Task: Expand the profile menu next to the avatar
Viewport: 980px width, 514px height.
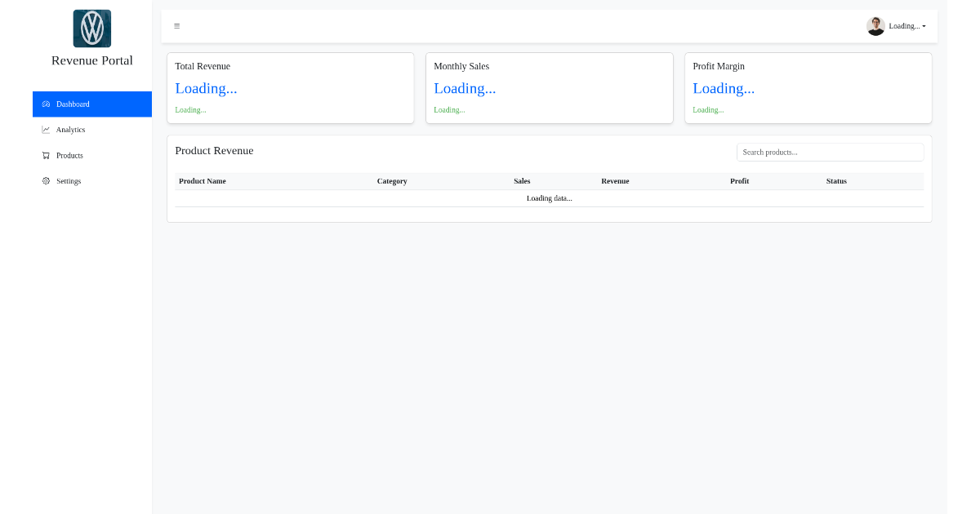Action: click(906, 25)
